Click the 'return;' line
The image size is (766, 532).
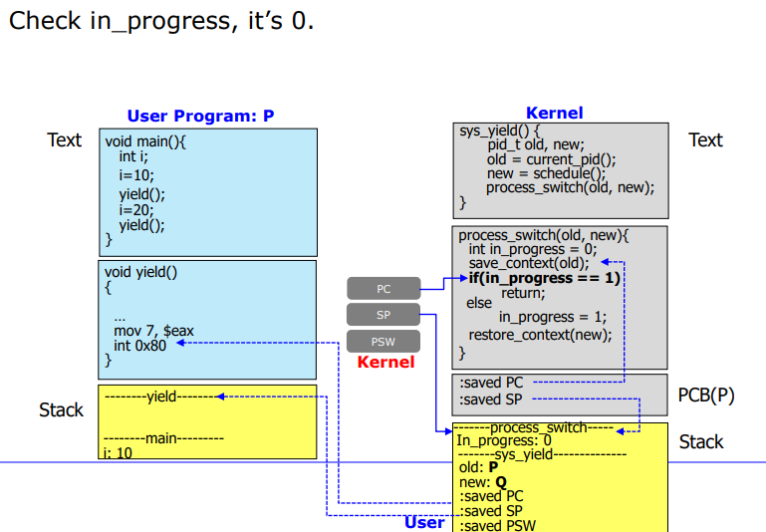coord(523,293)
